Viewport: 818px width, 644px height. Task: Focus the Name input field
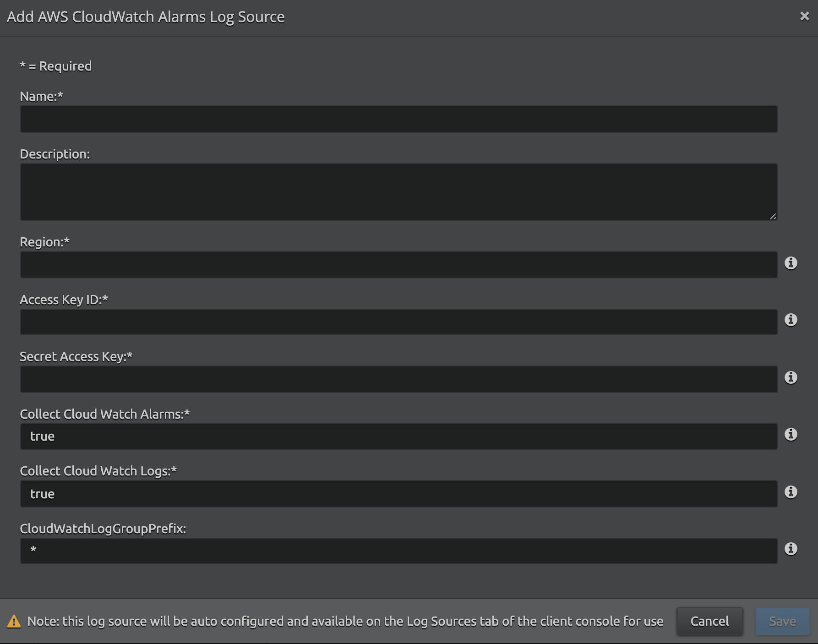pos(398,119)
